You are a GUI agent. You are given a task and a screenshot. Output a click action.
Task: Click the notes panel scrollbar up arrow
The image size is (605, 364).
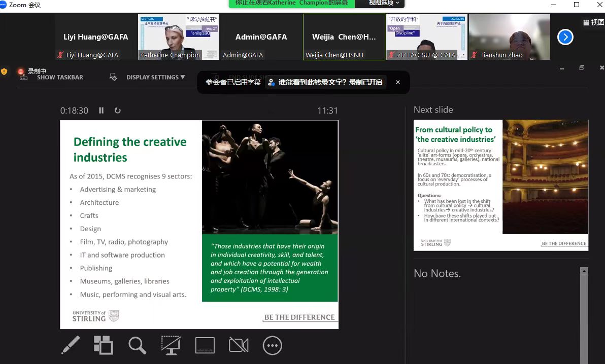584,272
